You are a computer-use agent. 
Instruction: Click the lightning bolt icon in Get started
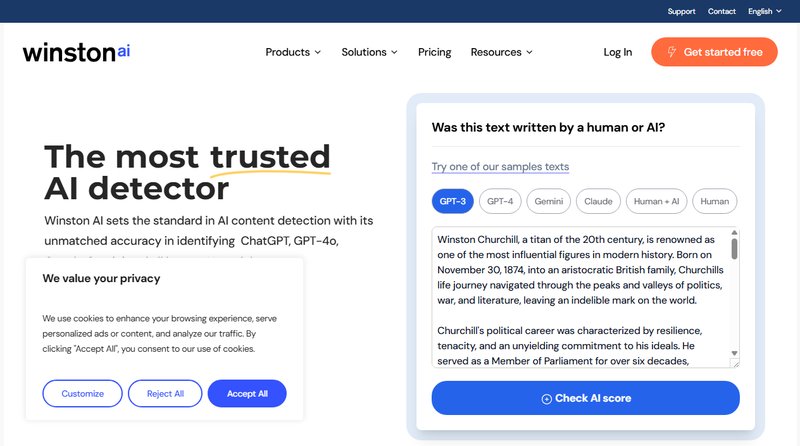coord(671,52)
